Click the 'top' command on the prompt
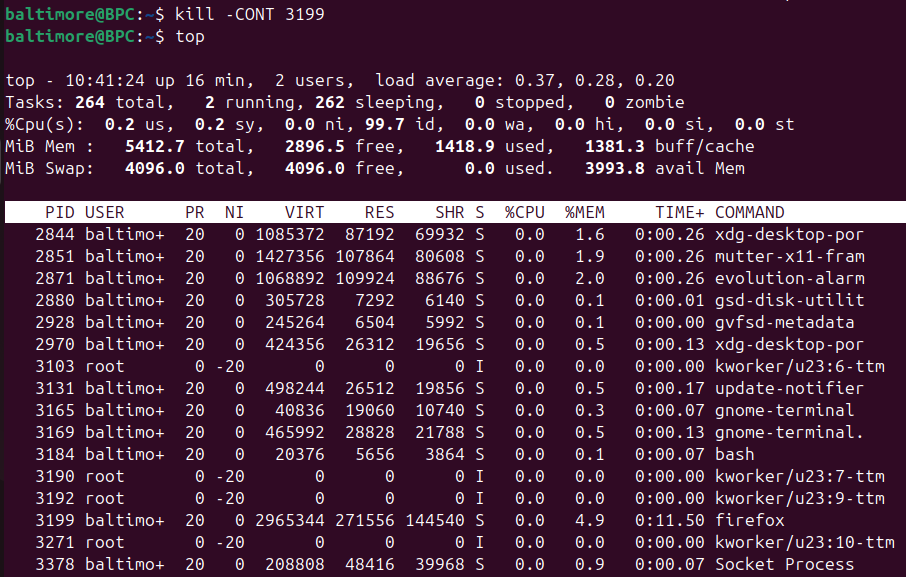The height and width of the screenshot is (577, 906). click(190, 36)
